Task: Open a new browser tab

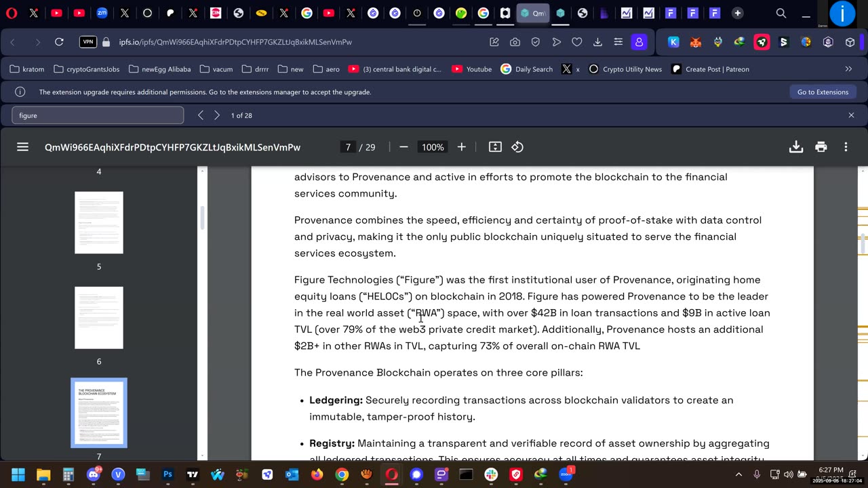Action: pyautogui.click(x=737, y=13)
